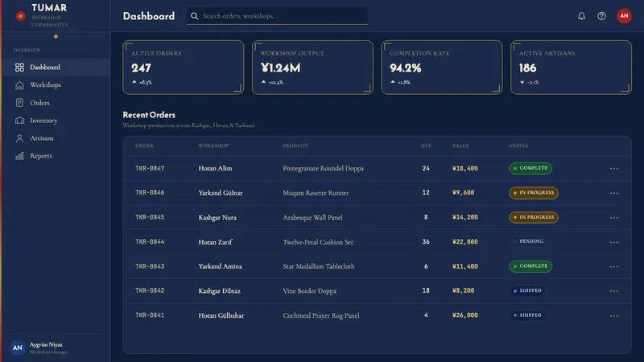Click workshop name Hotan Gülbahar
This screenshot has width=644, height=362.
[221, 315]
